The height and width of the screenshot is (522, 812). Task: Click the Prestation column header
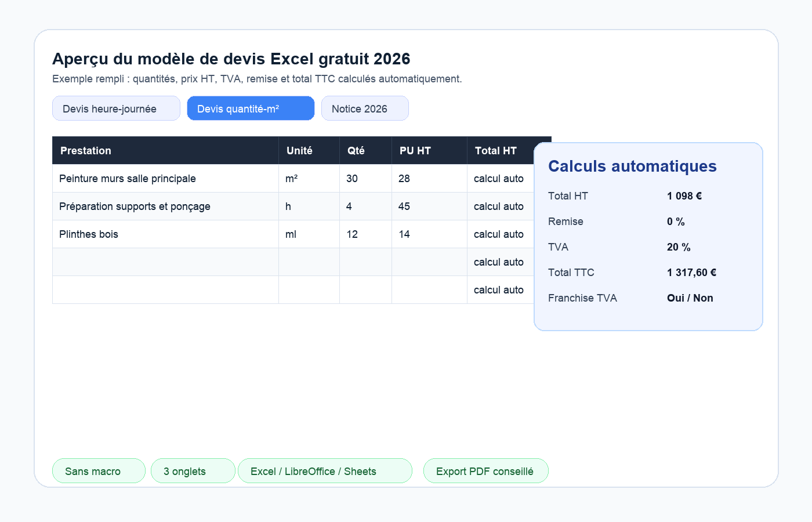coord(165,151)
